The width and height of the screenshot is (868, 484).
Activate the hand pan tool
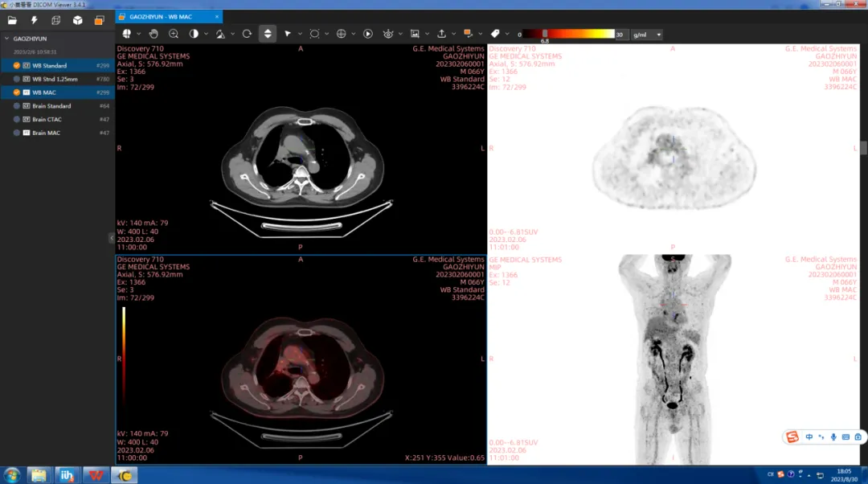pyautogui.click(x=154, y=34)
